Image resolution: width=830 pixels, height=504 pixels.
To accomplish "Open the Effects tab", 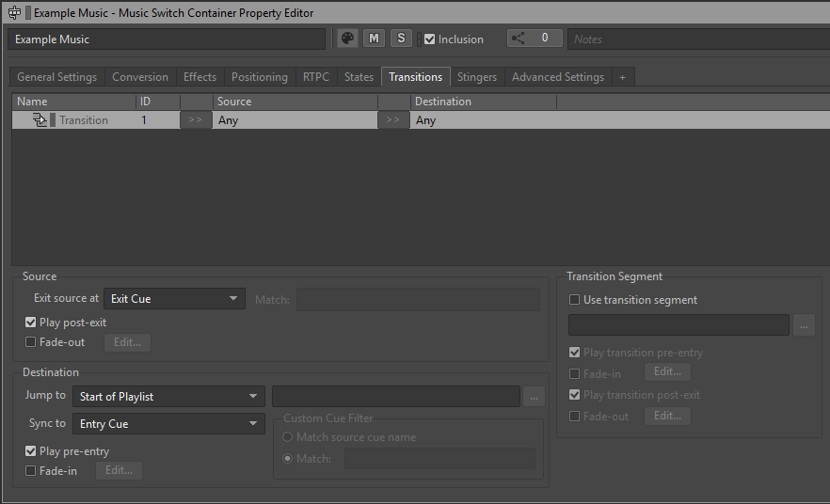I will point(200,77).
